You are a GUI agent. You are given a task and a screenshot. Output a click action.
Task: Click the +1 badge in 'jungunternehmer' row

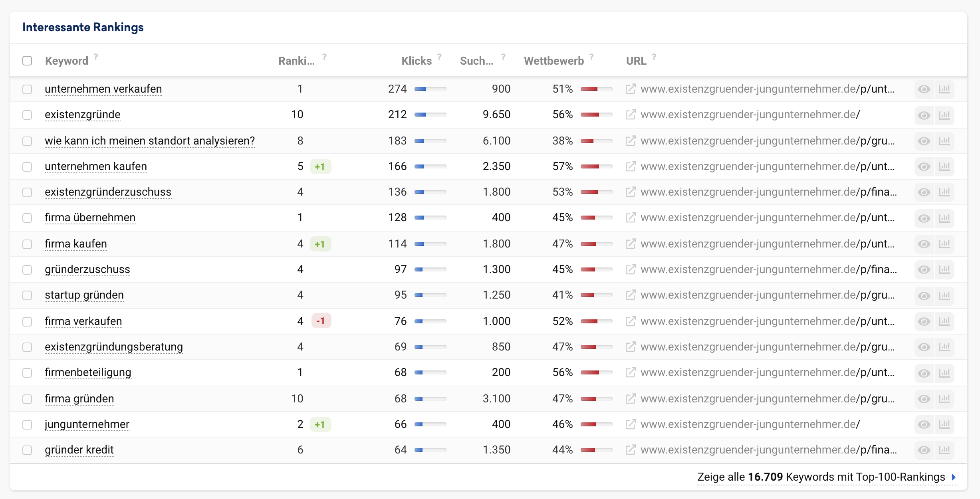tap(320, 424)
